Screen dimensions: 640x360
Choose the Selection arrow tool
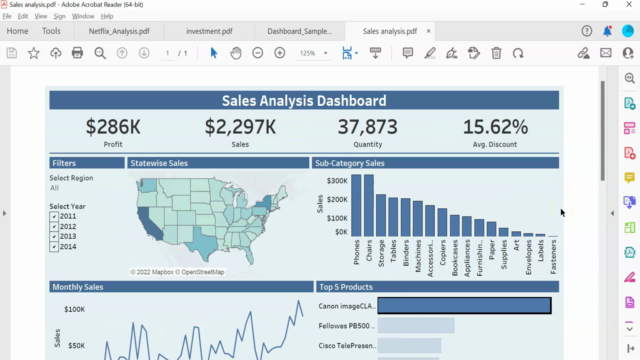pos(213,53)
